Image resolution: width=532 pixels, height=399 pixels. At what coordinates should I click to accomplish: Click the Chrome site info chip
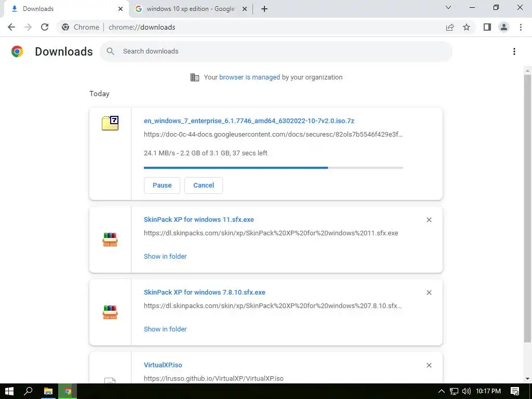81,27
